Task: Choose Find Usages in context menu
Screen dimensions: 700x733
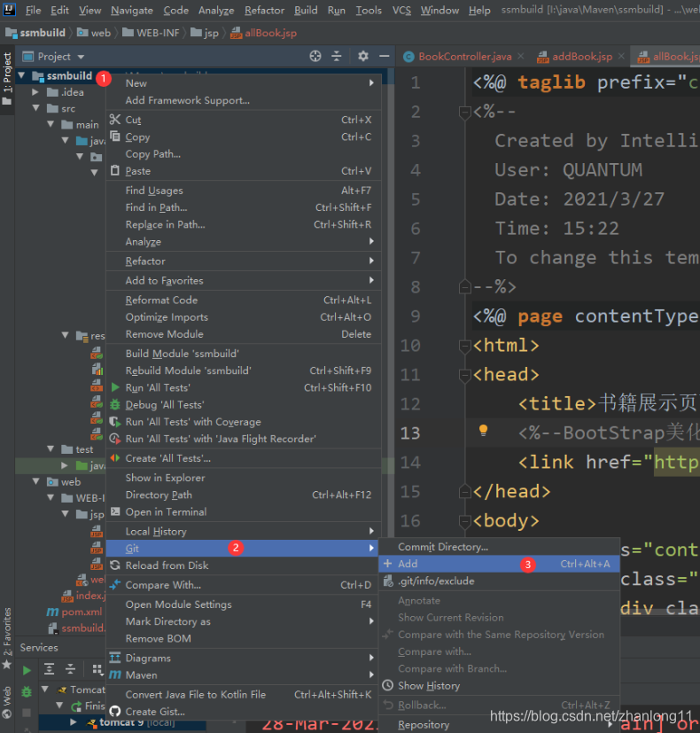Action: pos(244,191)
